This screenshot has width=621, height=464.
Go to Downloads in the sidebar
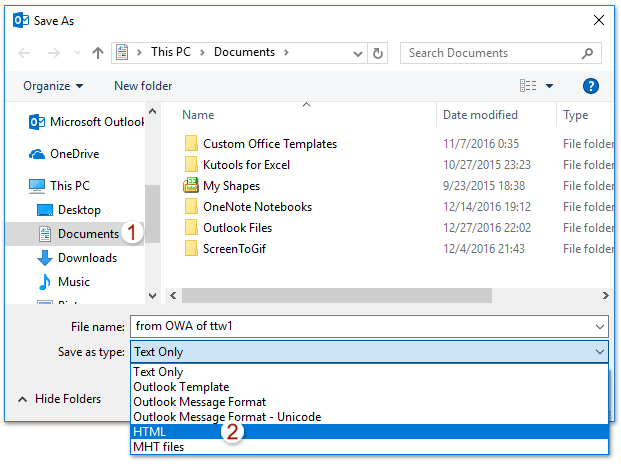tap(77, 258)
